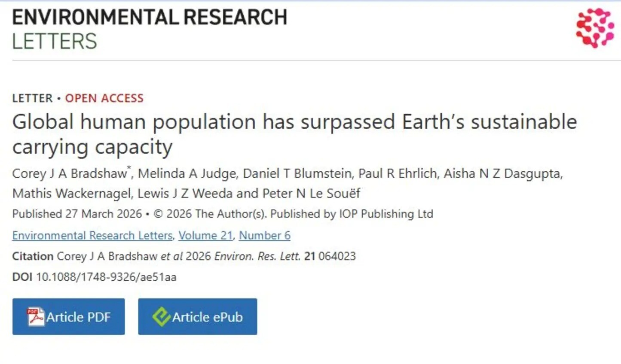
Task: Select author Mathis Wackernagel
Action: 71,194
